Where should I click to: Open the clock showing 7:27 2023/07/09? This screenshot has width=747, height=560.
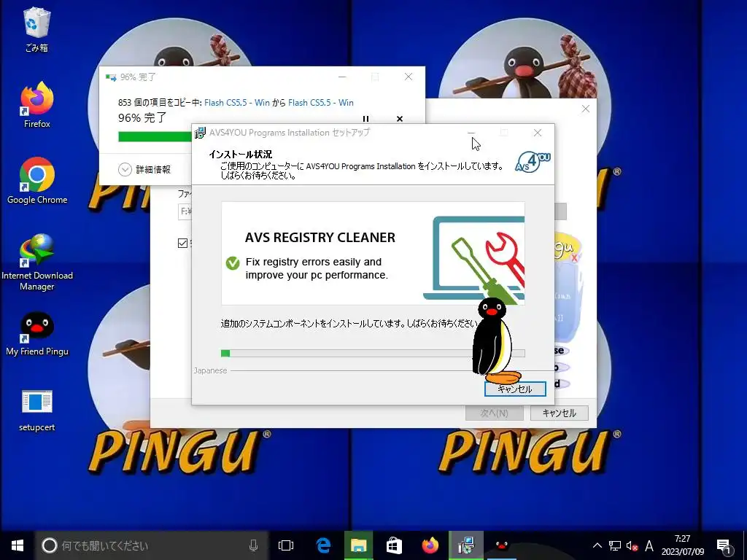click(682, 545)
